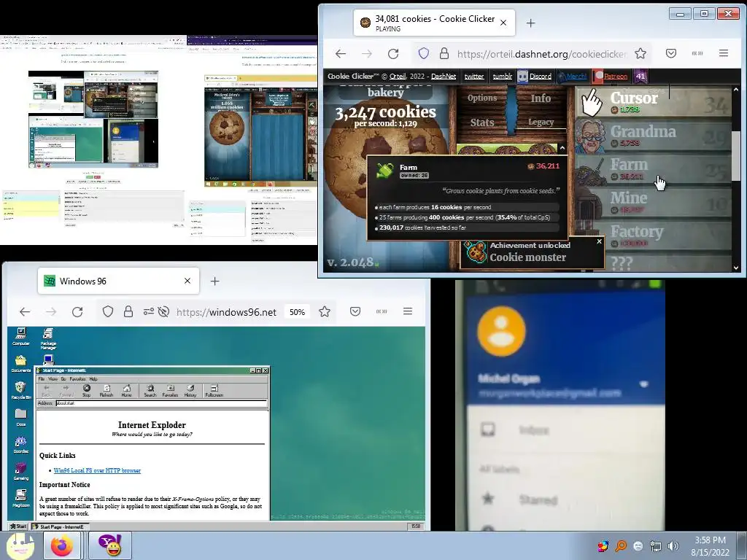This screenshot has height=560, width=747.
Task: Open the Legacy panel in Cookie Clicker
Action: tap(541, 122)
